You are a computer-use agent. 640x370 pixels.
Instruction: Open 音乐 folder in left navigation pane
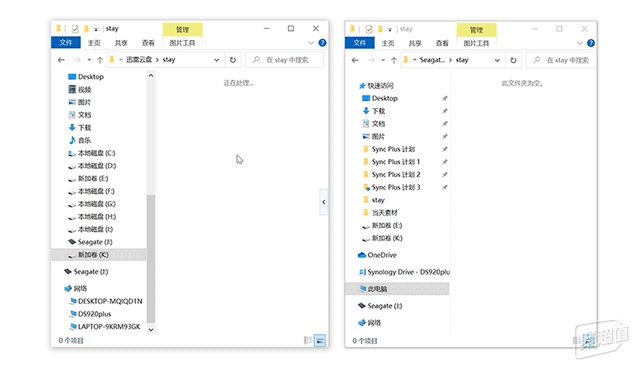[x=80, y=140]
